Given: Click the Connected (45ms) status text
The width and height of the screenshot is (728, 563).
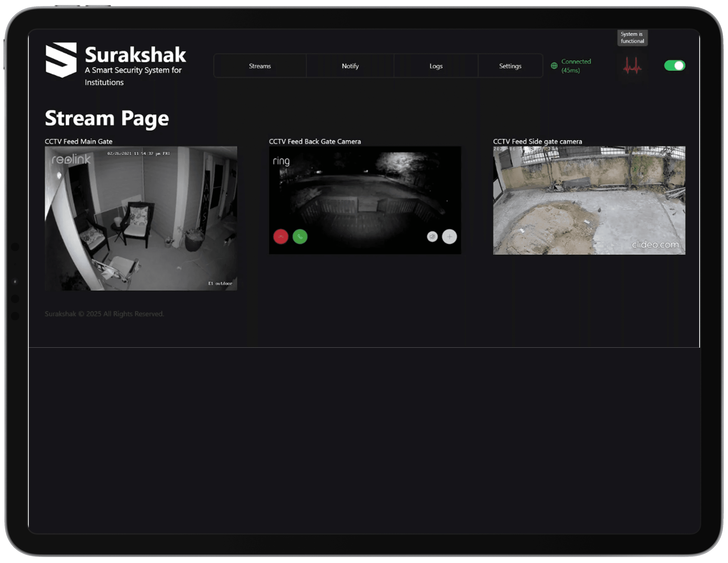Looking at the screenshot, I should [576, 66].
